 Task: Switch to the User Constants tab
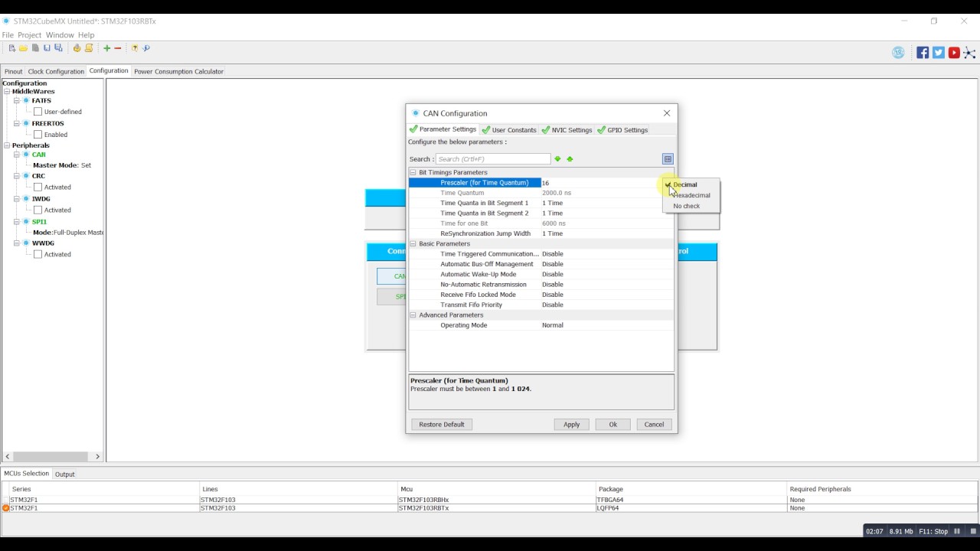(509, 130)
